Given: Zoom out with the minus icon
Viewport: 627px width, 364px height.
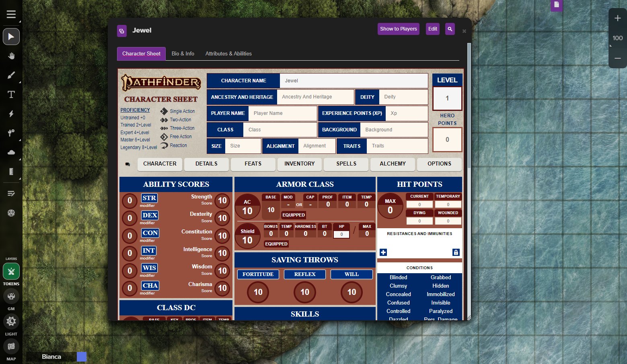Looking at the screenshot, I should tap(618, 58).
